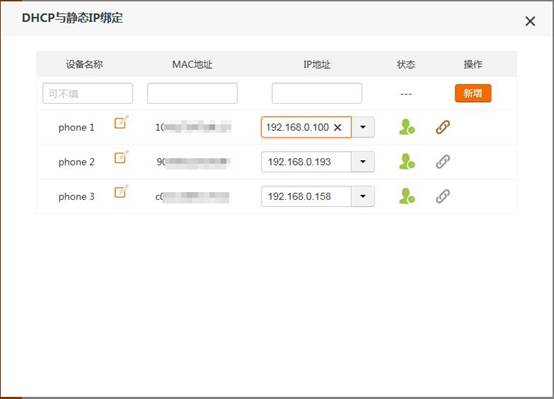Focus the new device name field

pyautogui.click(x=88, y=93)
